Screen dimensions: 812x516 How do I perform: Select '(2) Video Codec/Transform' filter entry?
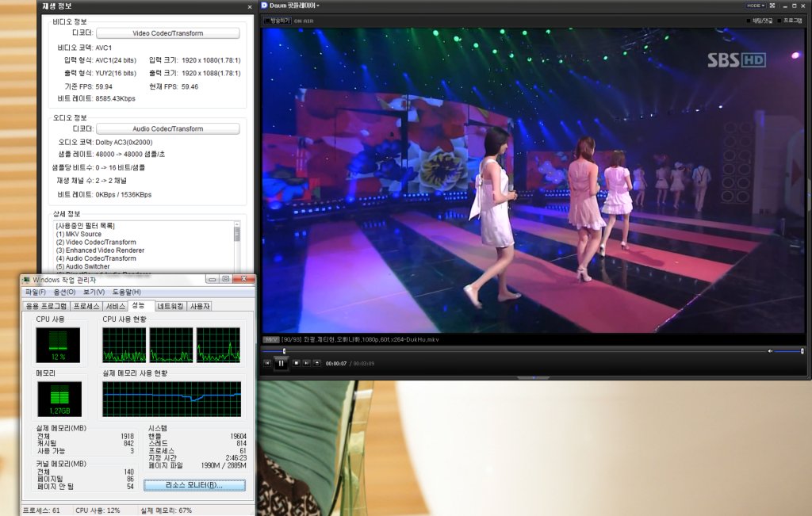(96, 243)
